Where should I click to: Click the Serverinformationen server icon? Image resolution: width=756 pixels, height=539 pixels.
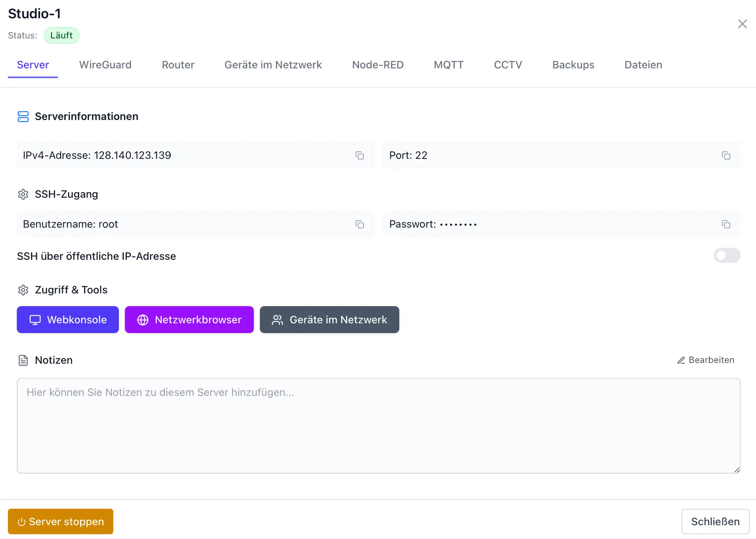23,117
